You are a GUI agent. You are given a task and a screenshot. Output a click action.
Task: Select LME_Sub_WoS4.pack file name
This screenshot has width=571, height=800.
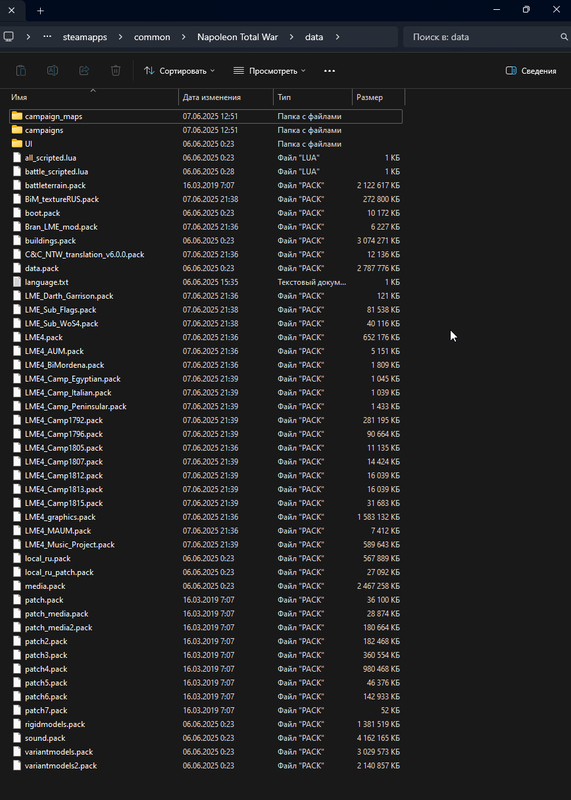click(62, 323)
